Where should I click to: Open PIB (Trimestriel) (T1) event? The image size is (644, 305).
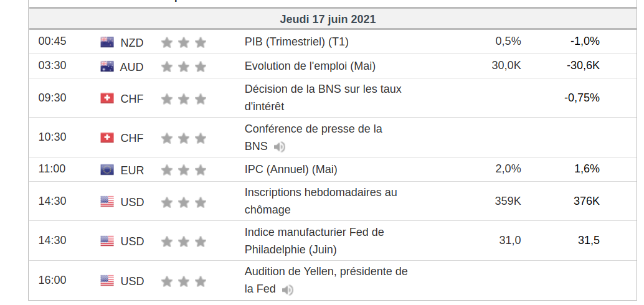click(296, 42)
